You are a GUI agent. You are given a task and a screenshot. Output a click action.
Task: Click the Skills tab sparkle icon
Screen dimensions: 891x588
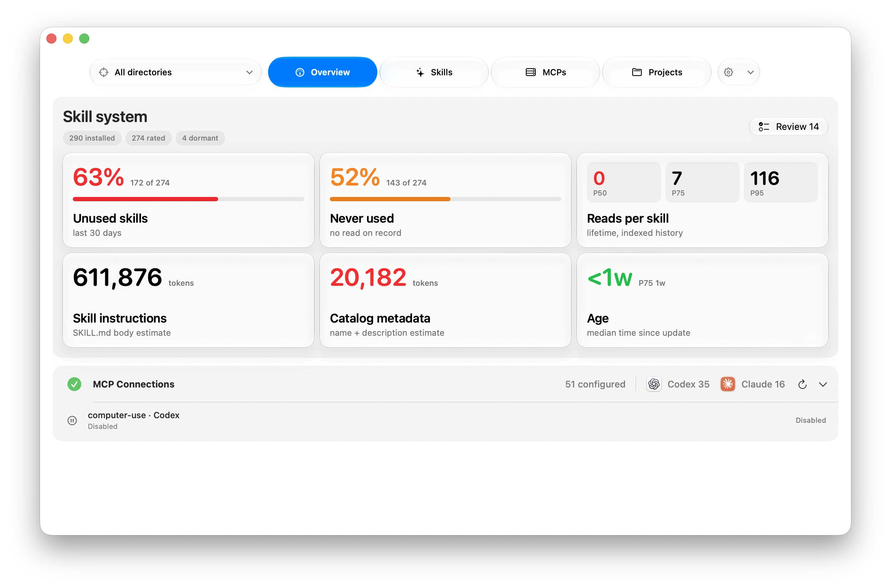420,72
